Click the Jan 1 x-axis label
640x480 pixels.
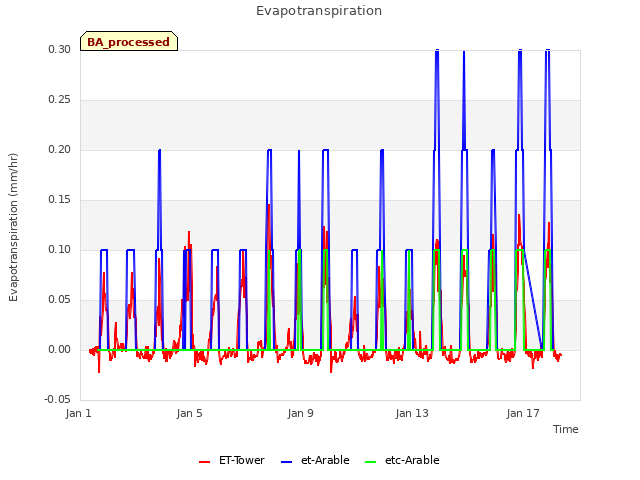tap(78, 413)
